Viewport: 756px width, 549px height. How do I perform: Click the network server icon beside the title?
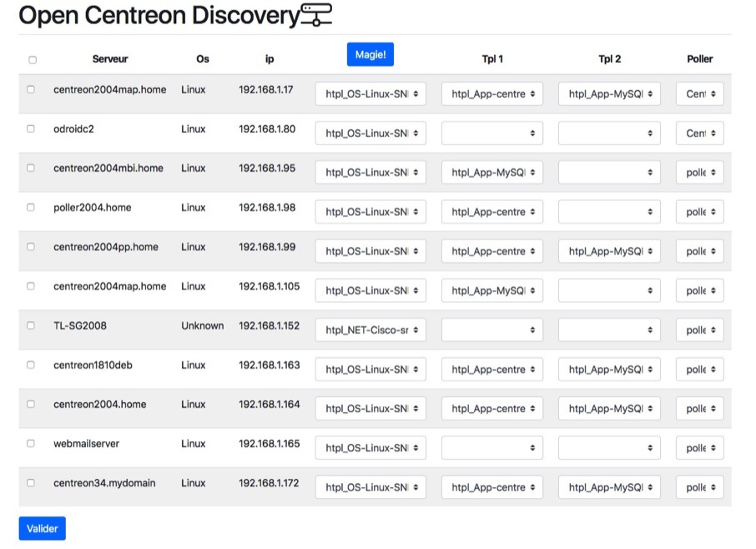pyautogui.click(x=316, y=14)
